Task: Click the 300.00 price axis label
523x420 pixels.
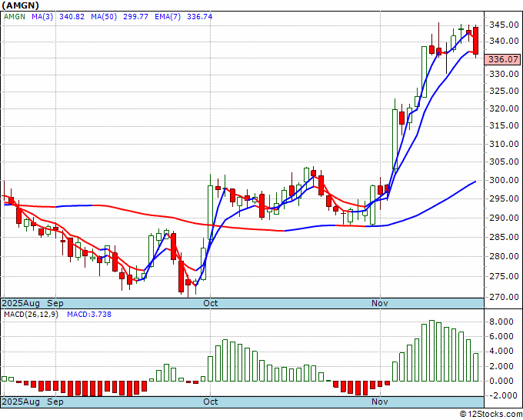Action: [504, 180]
